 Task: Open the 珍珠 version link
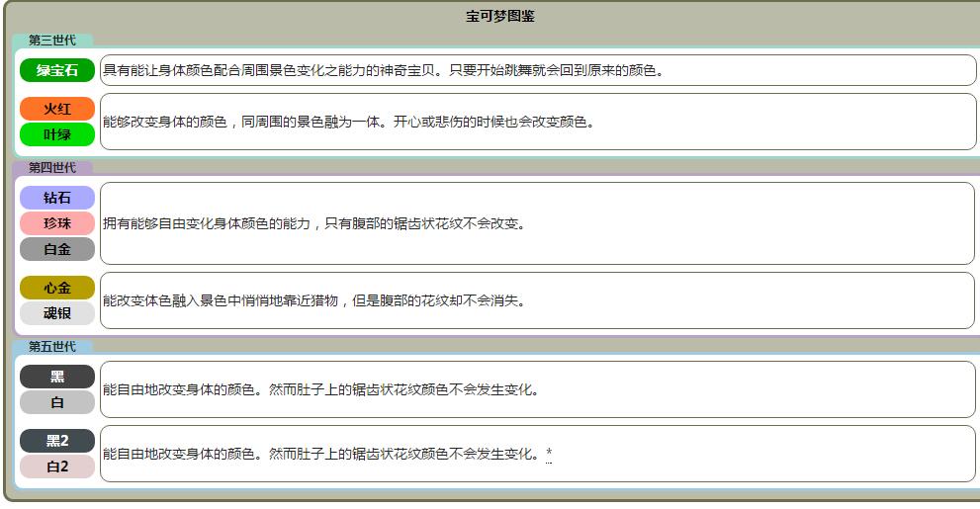[57, 223]
